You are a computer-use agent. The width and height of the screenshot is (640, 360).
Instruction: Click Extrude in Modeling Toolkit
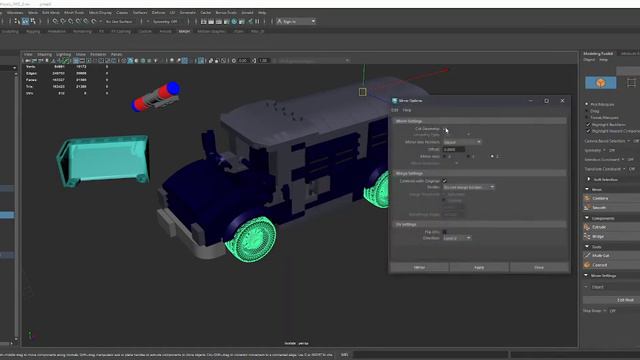click(x=611, y=227)
